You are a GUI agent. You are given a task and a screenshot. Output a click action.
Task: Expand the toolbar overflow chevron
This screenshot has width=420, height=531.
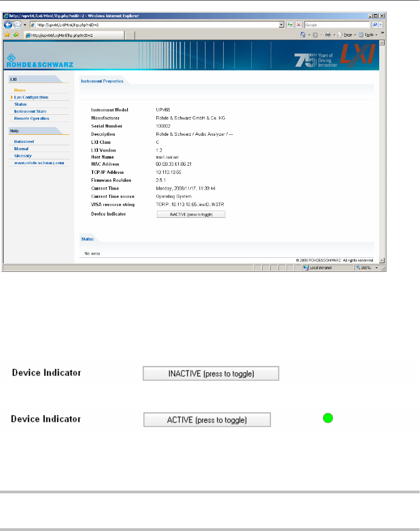coord(382,33)
